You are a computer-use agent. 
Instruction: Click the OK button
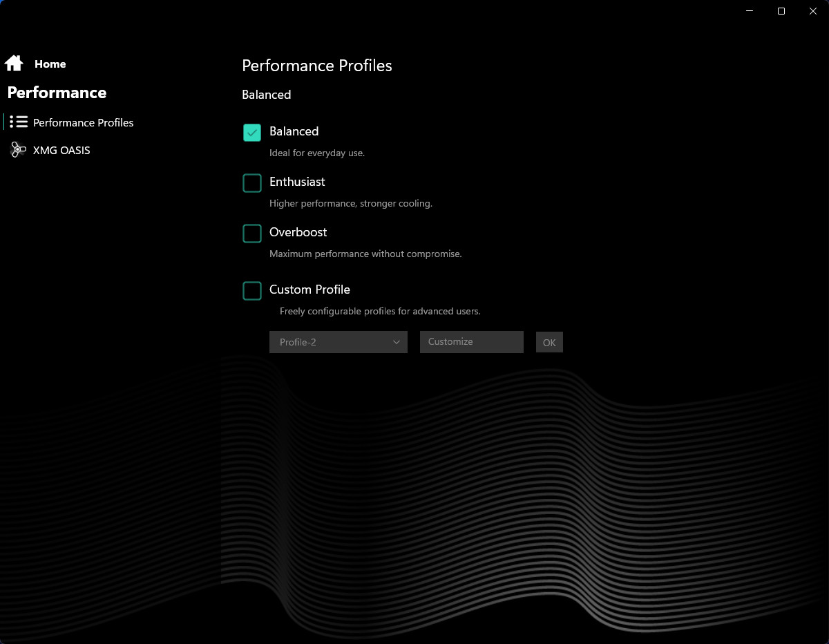549,343
